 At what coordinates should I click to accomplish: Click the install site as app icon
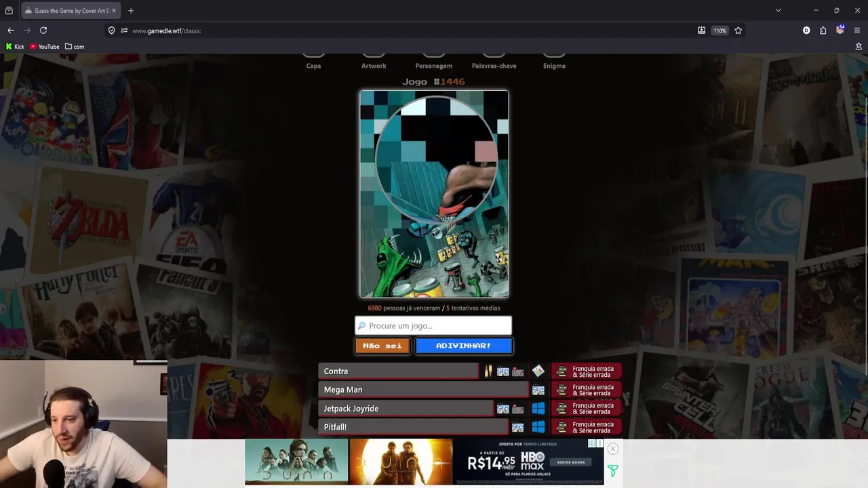point(701,30)
